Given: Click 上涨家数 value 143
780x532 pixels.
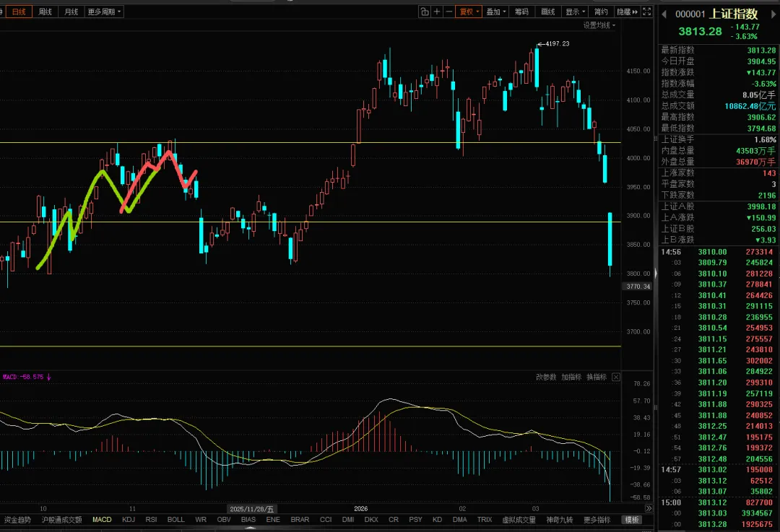Looking at the screenshot, I should coord(769,173).
